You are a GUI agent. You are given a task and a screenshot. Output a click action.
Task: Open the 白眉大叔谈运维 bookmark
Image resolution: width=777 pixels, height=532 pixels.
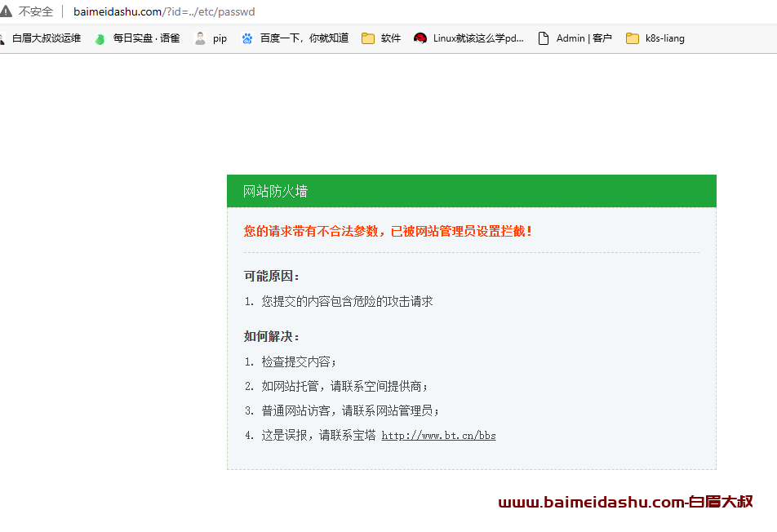coord(46,38)
